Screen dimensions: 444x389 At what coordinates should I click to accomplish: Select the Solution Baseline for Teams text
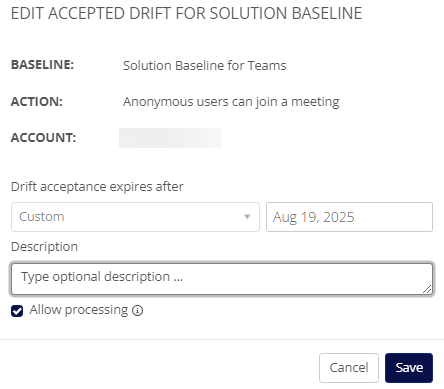coord(205,65)
